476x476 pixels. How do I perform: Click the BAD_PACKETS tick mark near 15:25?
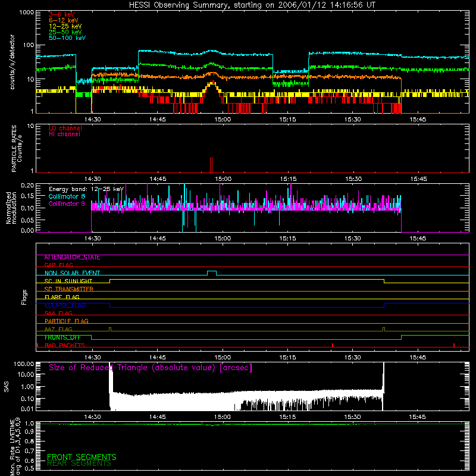(333, 345)
